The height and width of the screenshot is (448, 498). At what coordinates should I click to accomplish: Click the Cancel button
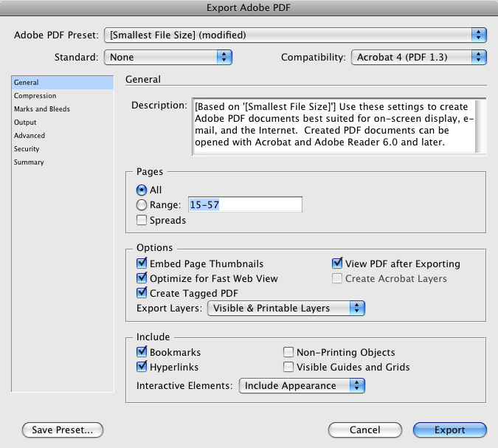pos(365,430)
